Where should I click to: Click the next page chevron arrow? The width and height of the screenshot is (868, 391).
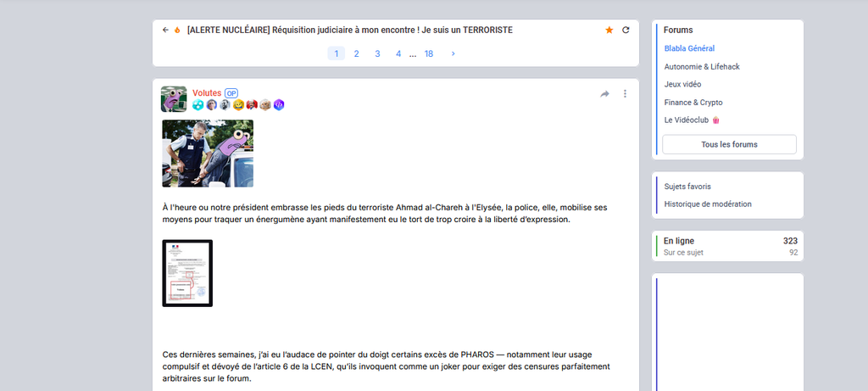[x=453, y=53]
